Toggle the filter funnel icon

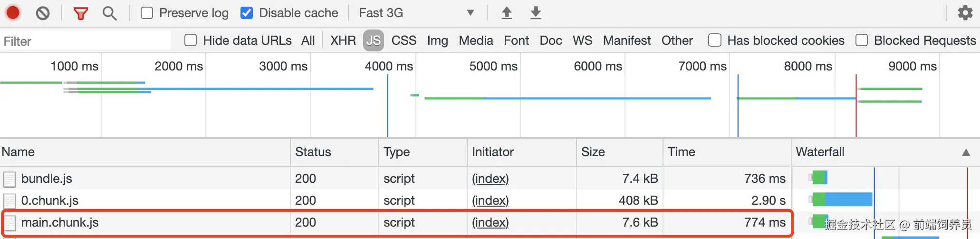point(81,13)
